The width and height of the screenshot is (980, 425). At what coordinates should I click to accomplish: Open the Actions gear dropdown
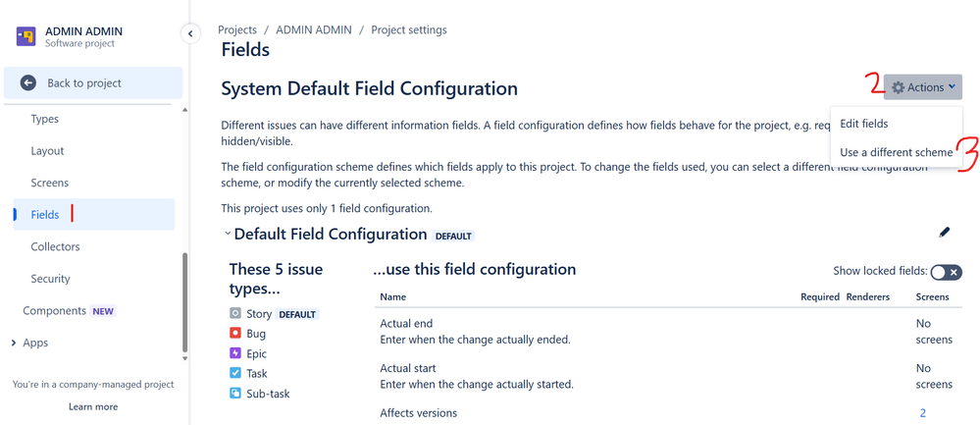point(922,87)
